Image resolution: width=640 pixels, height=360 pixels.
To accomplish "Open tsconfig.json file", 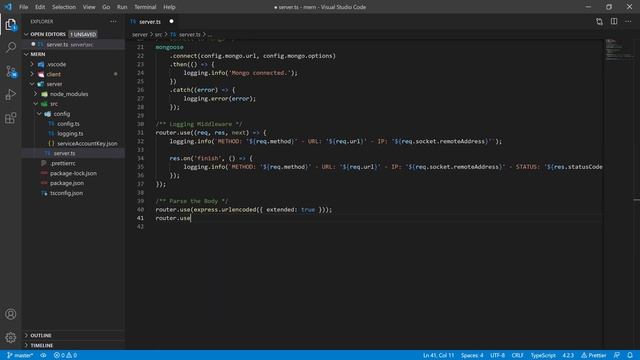I will (x=66, y=193).
